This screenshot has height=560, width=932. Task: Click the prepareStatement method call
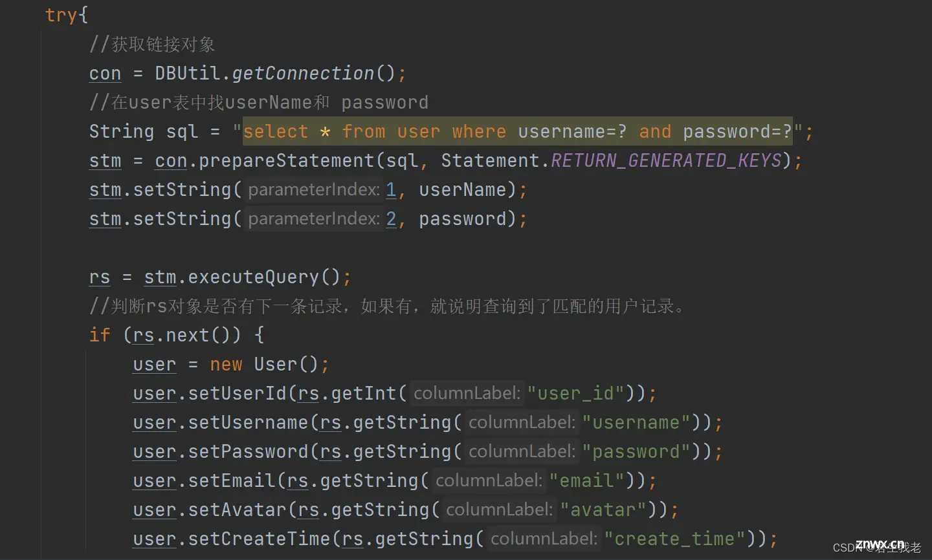[287, 160]
